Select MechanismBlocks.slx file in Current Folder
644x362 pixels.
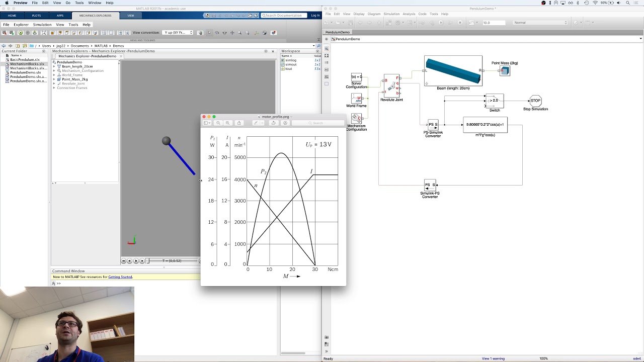coord(27,64)
